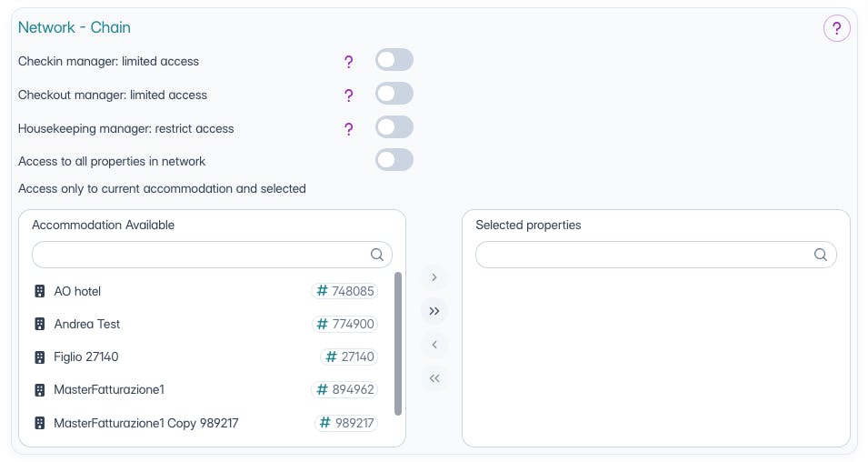Move all accommodations right with double arrow
This screenshot has height=462, width=868.
coord(434,311)
